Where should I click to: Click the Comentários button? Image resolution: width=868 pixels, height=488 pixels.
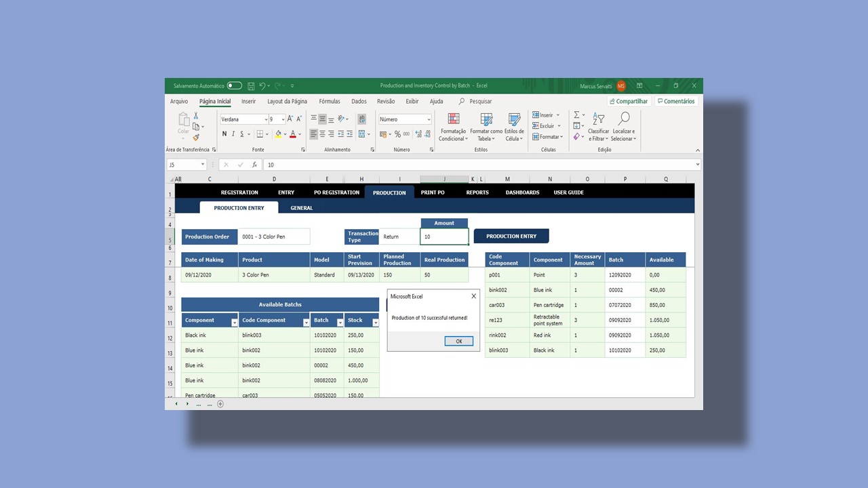click(675, 102)
